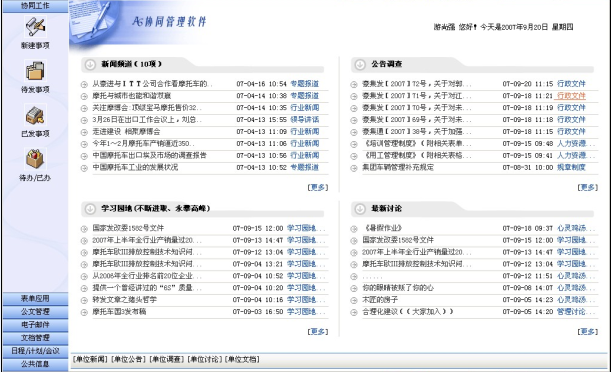Open notice 泰集通[2007]38号

pyautogui.click(x=417, y=132)
